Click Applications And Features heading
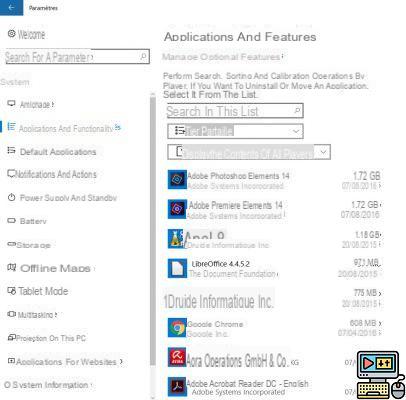406x400 pixels. click(x=240, y=37)
